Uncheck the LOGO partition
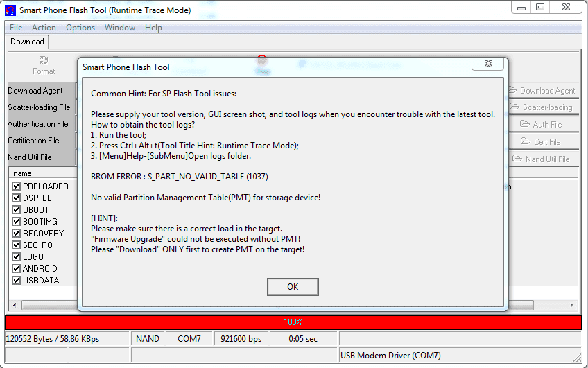The image size is (588, 368). (16, 256)
